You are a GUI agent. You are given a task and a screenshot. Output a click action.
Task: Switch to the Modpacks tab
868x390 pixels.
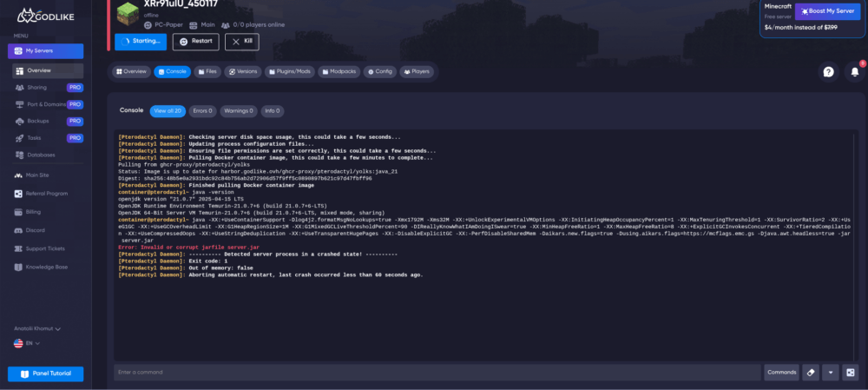click(x=339, y=71)
